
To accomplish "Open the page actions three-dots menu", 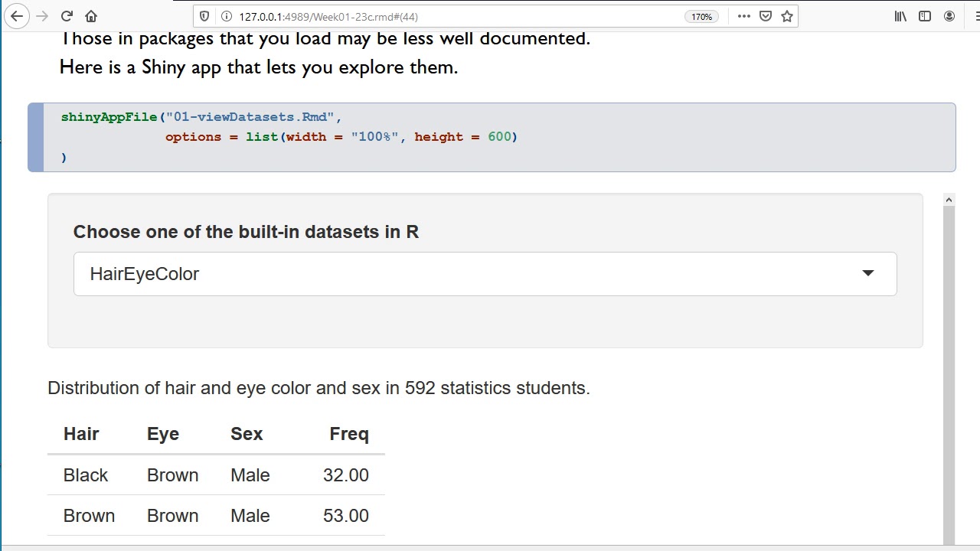I will pyautogui.click(x=743, y=16).
